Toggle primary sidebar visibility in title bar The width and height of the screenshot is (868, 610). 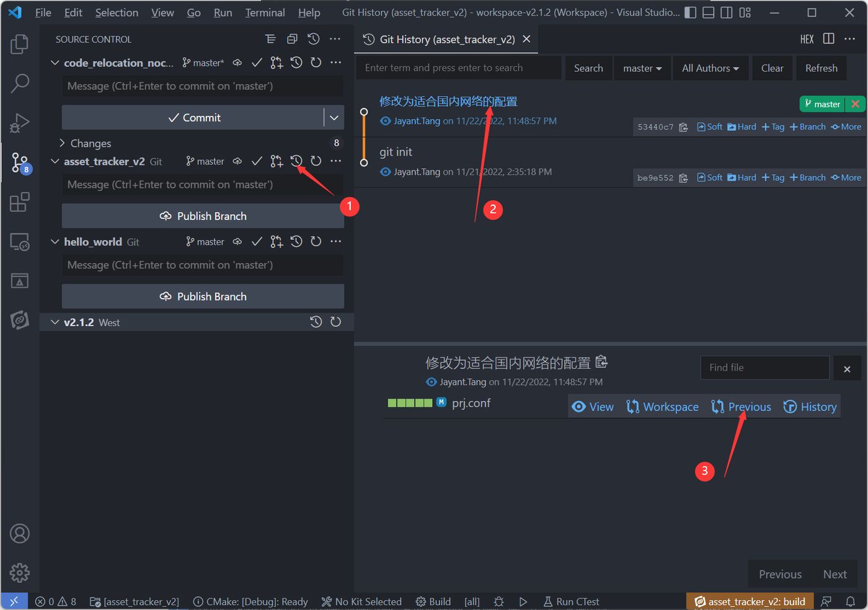tap(690, 12)
